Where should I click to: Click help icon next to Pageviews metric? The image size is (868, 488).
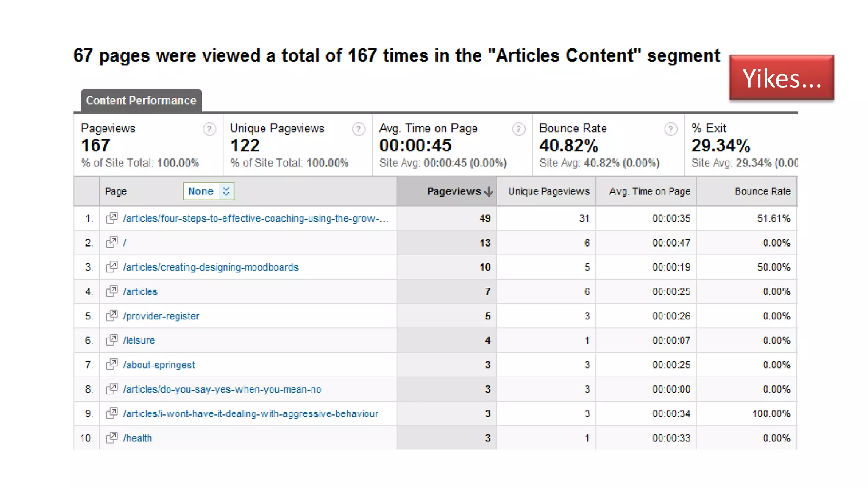pyautogui.click(x=209, y=129)
